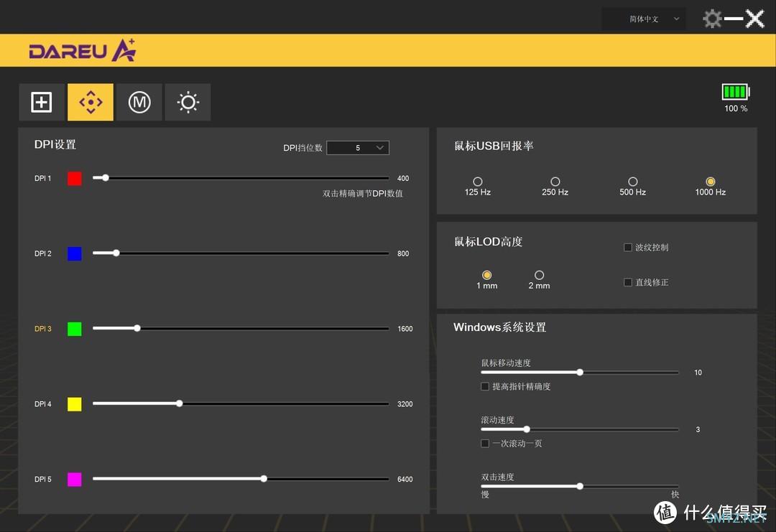The height and width of the screenshot is (532, 776).
Task: Enable the 直线修正 checkbox
Action: coord(628,282)
